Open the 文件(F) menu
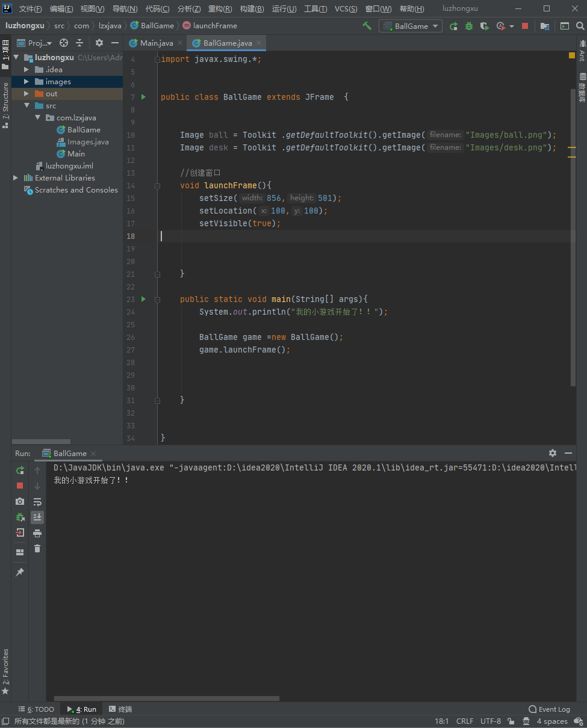Image resolution: width=587 pixels, height=728 pixels. point(30,9)
